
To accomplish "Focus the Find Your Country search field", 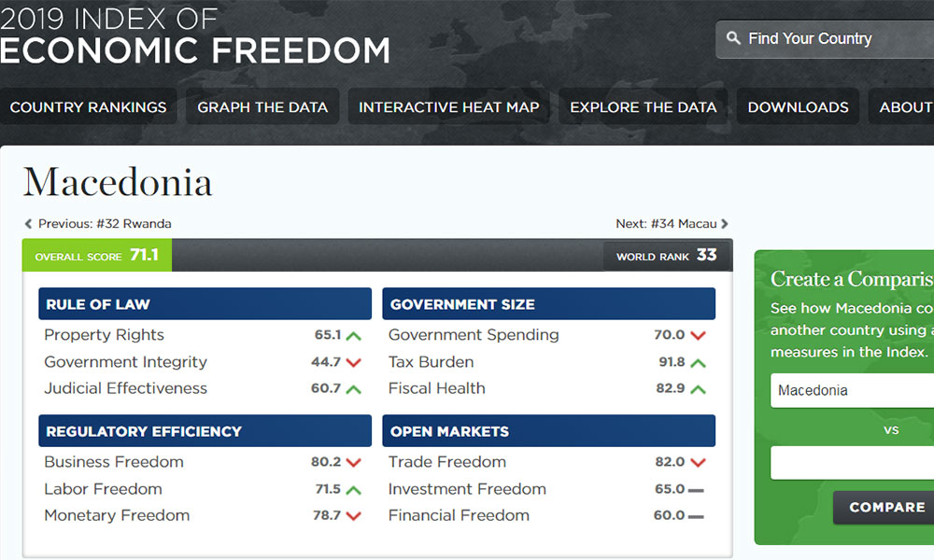I will point(825,38).
